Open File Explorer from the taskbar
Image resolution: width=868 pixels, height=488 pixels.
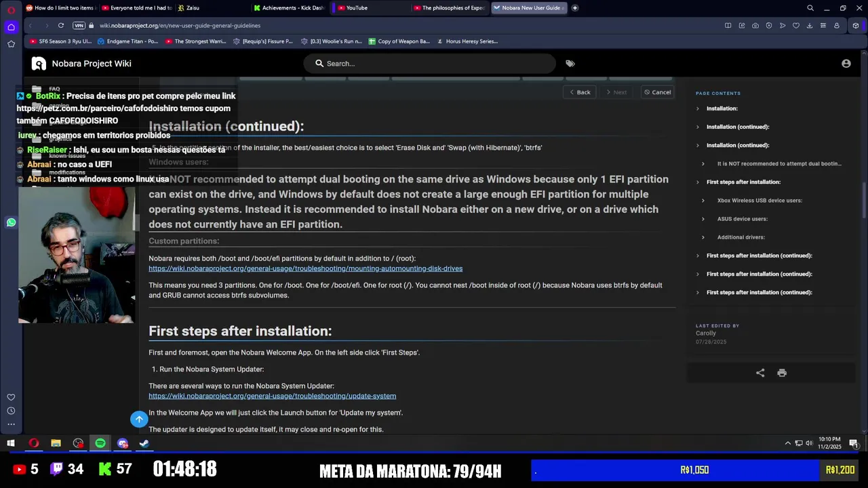pos(56,443)
